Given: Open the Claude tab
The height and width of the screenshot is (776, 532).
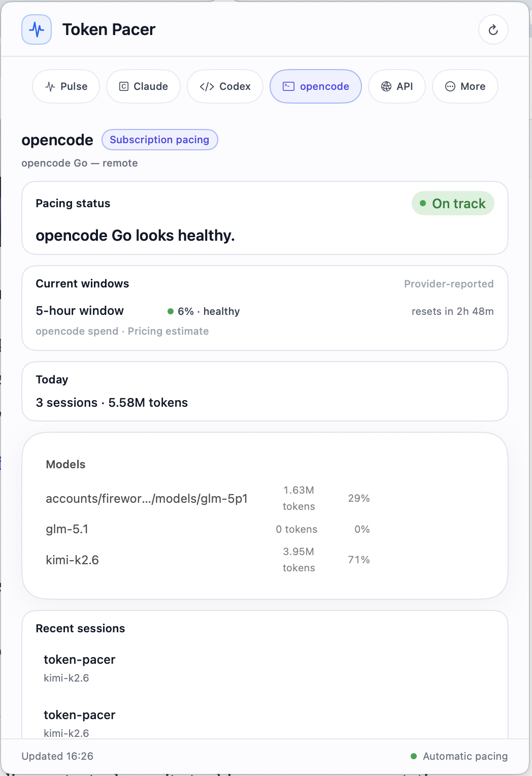Looking at the screenshot, I should pos(143,86).
